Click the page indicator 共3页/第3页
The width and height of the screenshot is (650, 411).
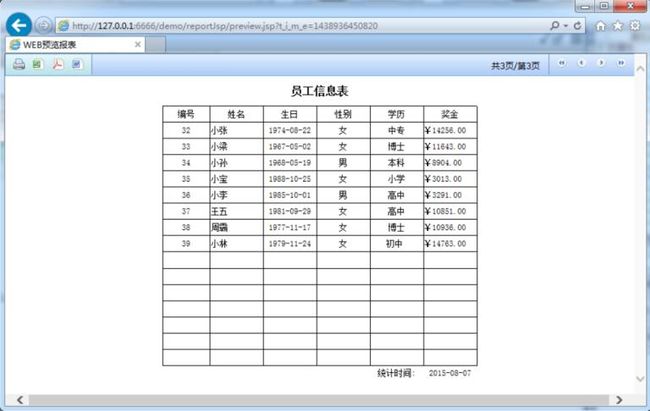(515, 66)
